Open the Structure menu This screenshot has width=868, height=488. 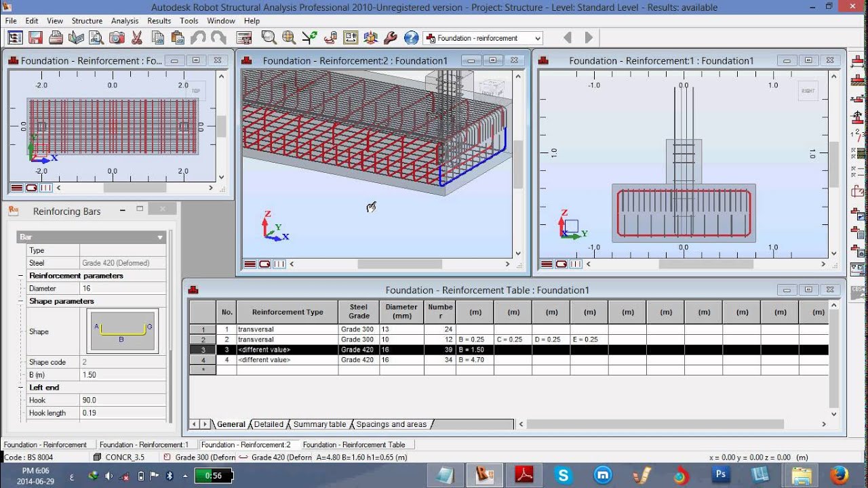87,21
